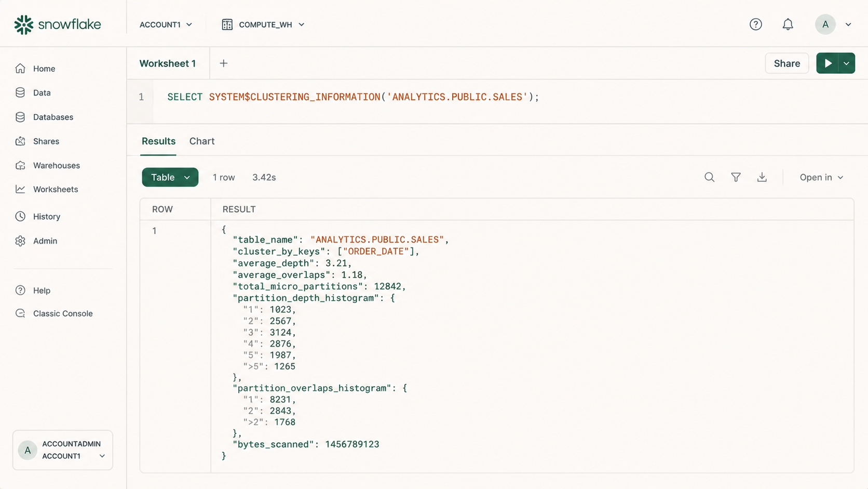Go to Worksheets in the sidebar
The width and height of the screenshot is (868, 489).
click(x=56, y=189)
